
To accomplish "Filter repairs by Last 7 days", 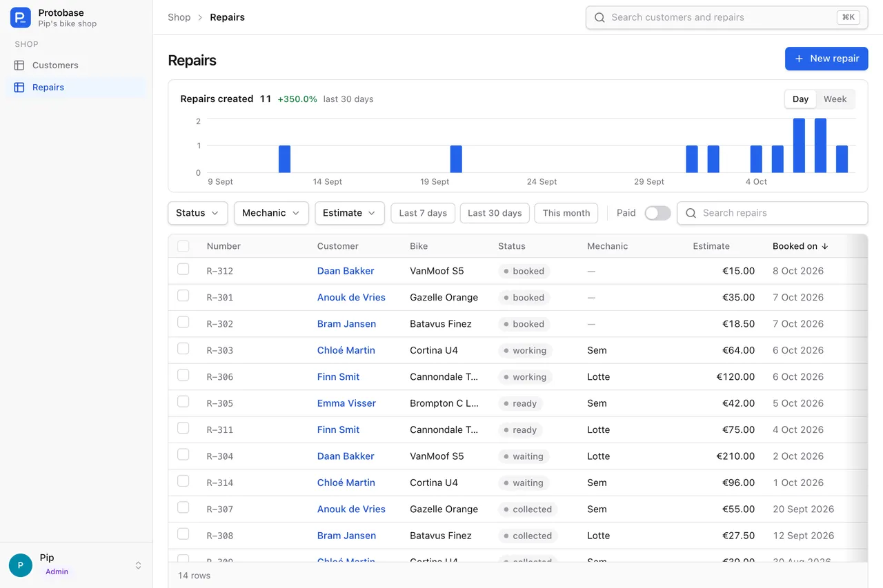I will click(x=423, y=213).
